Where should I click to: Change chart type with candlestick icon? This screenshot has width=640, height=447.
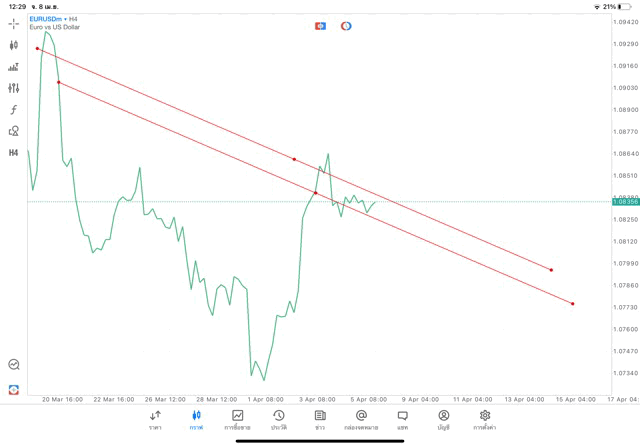pos(14,45)
